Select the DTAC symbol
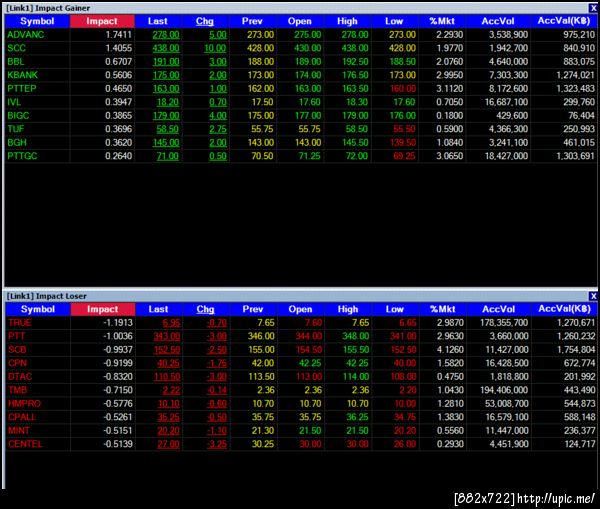The width and height of the screenshot is (600, 509). point(20,377)
